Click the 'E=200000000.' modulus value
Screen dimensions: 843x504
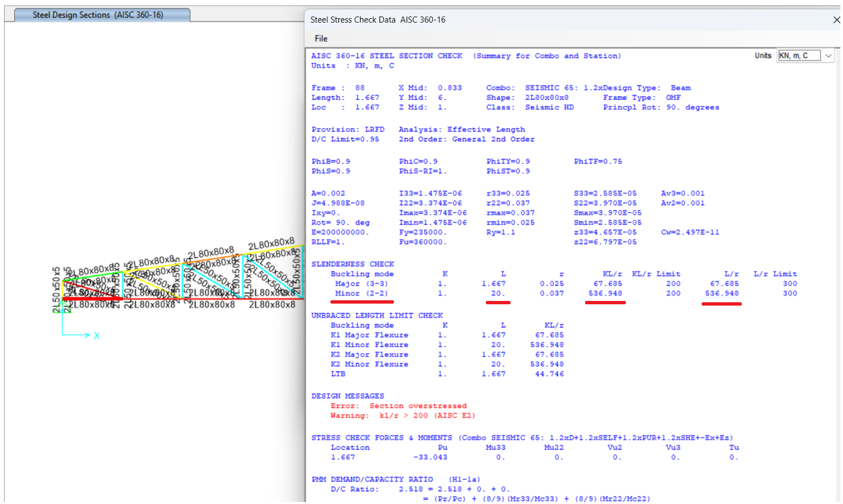pyautogui.click(x=340, y=233)
